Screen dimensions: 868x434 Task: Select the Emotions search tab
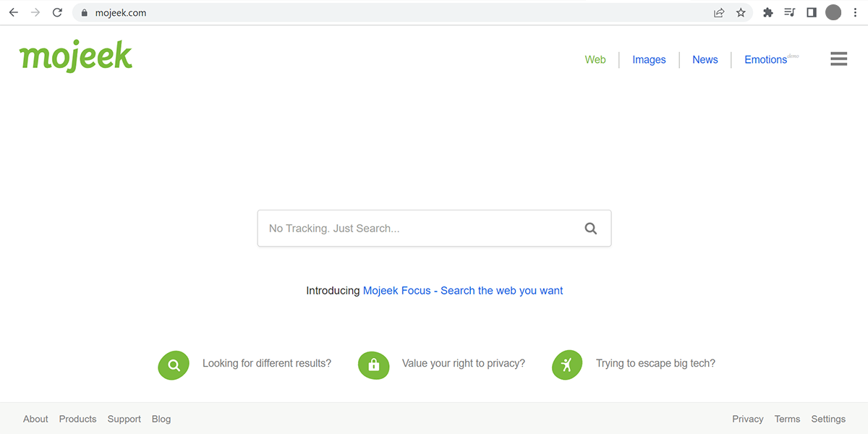coord(766,60)
